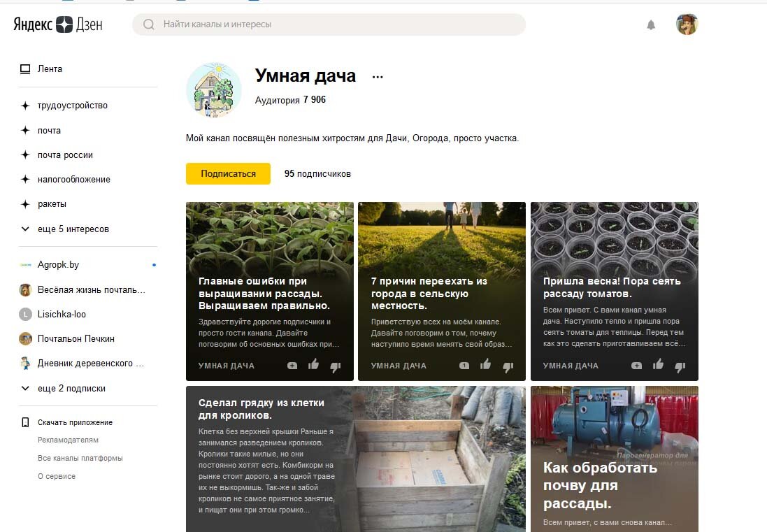Open the О сервисе link

pyautogui.click(x=56, y=476)
